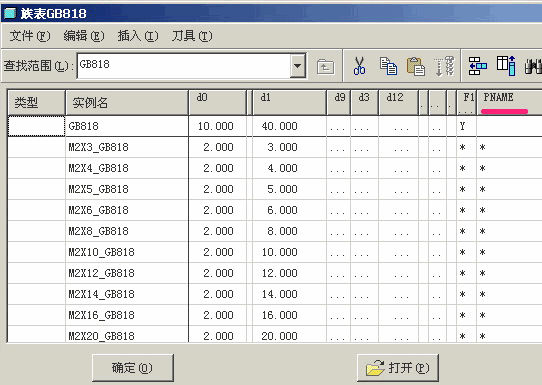Click the d1 value 5.000 cell
Image resolution: width=542 pixels, height=385 pixels.
289,189
